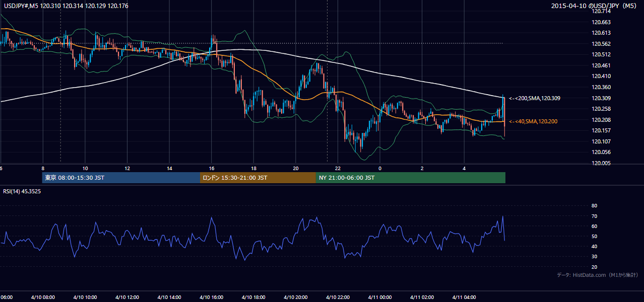Viewport: 644px width, 302px height.
Task: Click the 4/10 22:00 date label
Action: click(x=338, y=297)
